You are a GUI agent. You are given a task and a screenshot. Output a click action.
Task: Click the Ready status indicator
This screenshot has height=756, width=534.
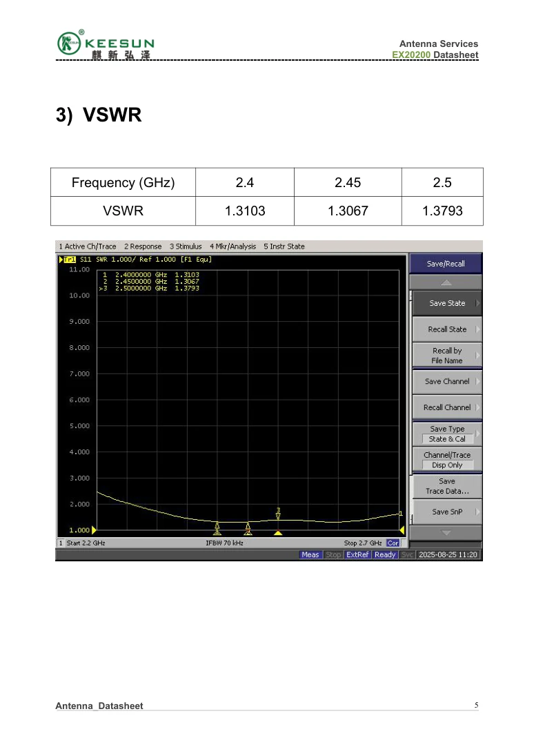click(x=385, y=554)
